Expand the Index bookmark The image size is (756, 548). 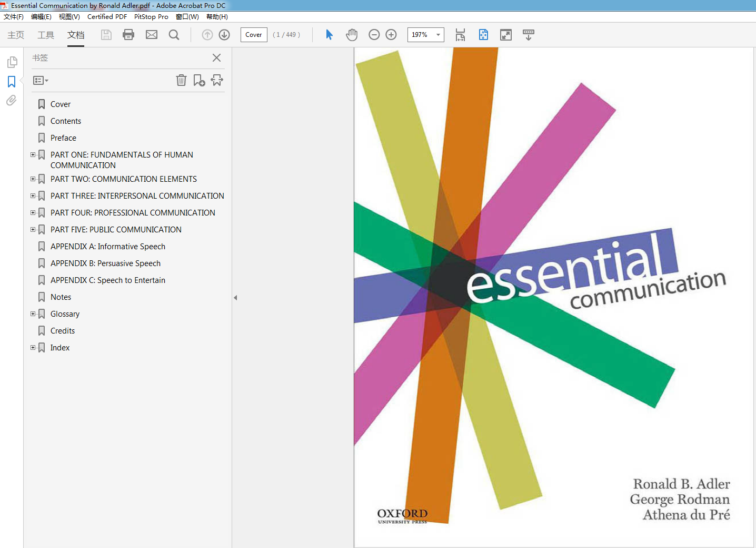tap(33, 348)
